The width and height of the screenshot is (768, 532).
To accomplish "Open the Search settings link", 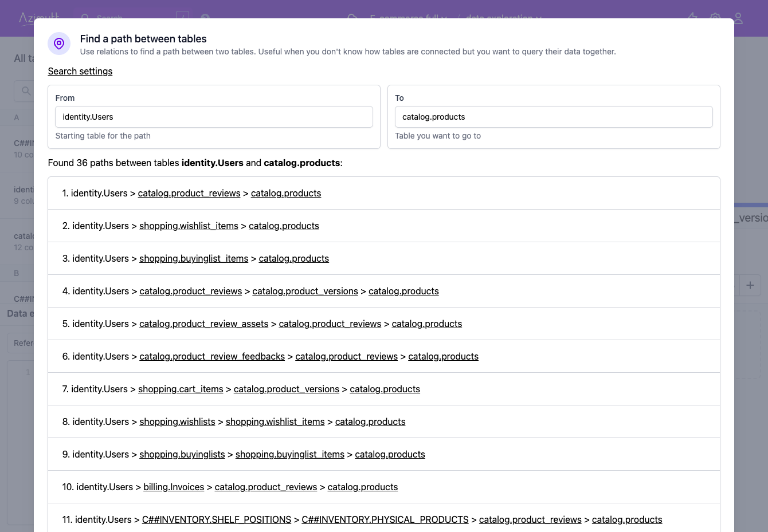I will tap(80, 71).
